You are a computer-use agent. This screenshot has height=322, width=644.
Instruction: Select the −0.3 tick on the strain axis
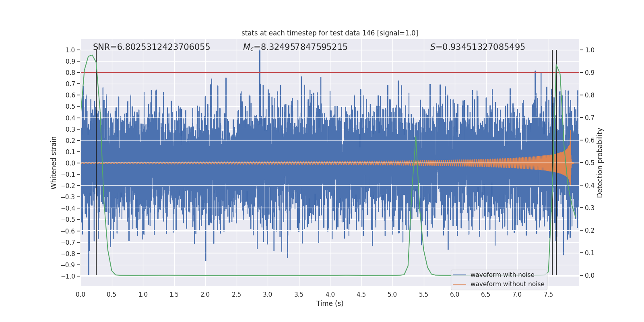tap(68, 197)
